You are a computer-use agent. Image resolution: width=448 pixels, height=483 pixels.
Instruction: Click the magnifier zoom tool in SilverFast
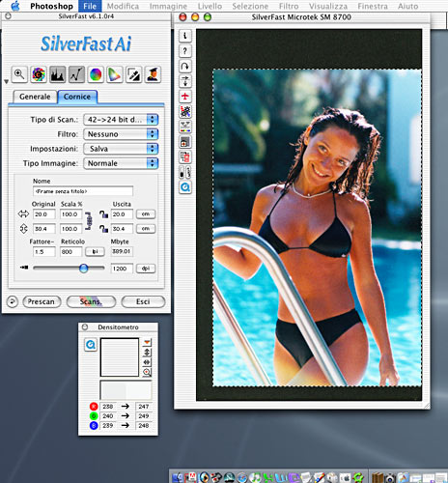point(19,74)
